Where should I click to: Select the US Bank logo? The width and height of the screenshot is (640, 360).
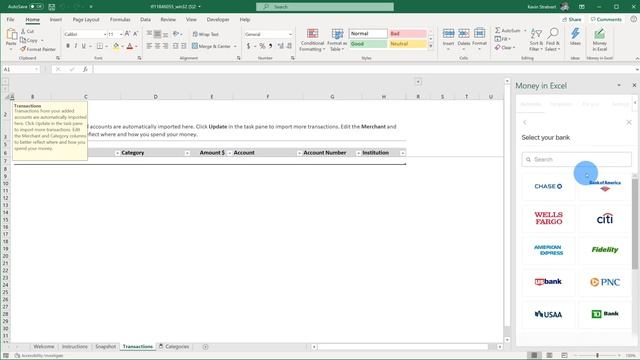click(x=548, y=282)
